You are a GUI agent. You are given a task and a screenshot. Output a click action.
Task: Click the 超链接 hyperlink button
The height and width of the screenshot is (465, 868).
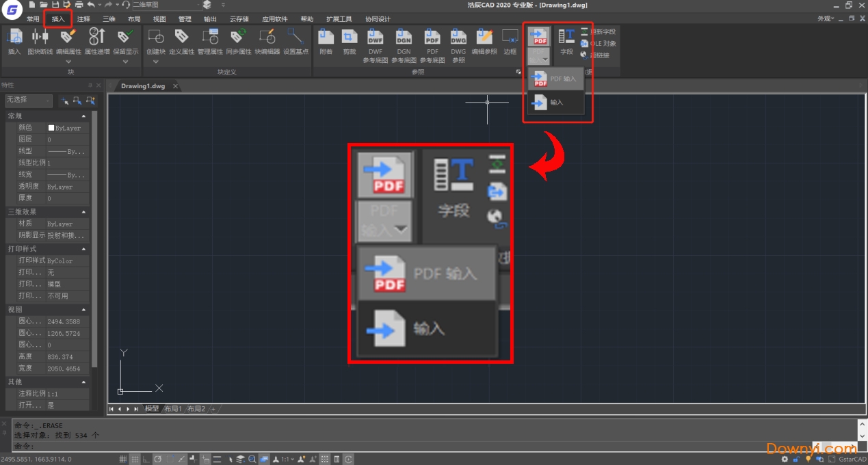coord(598,55)
